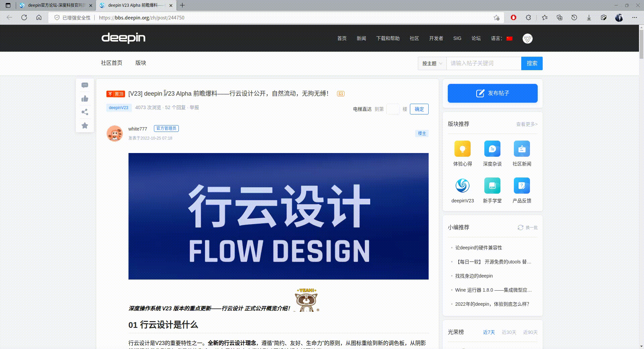
Task: Open the 按主题 search filter dropdown
Action: pyautogui.click(x=432, y=63)
